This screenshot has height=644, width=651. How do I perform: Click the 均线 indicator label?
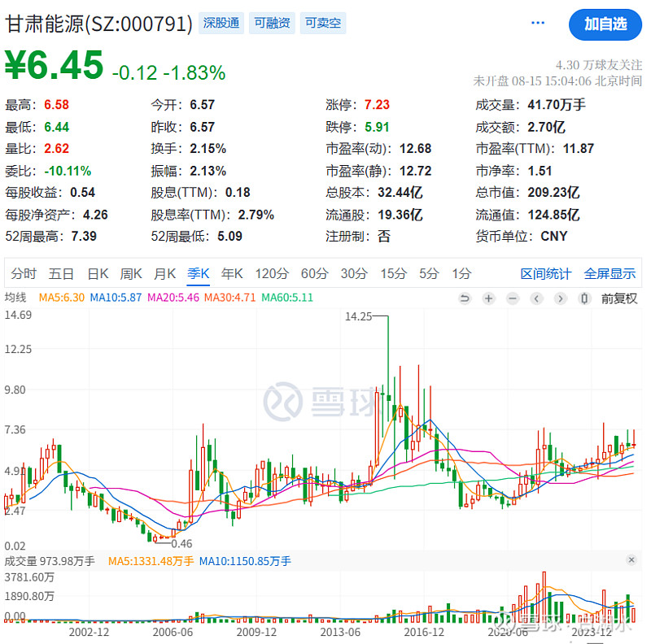point(15,298)
